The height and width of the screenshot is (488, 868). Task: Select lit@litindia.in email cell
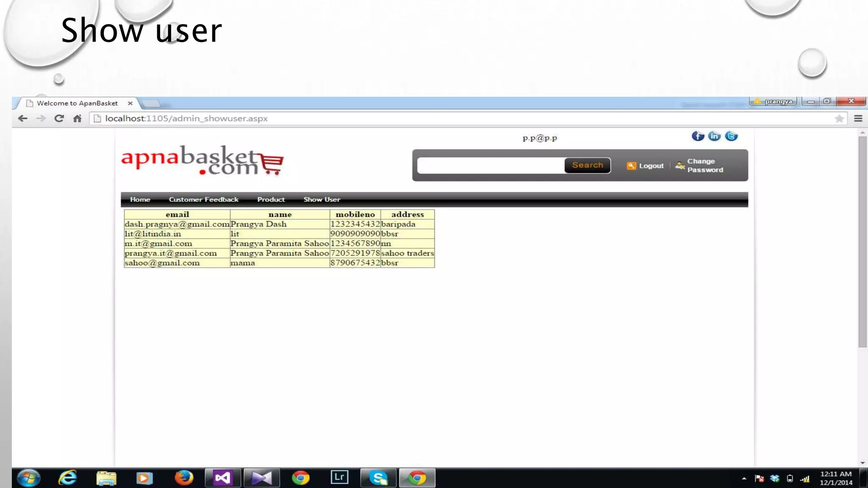click(177, 234)
